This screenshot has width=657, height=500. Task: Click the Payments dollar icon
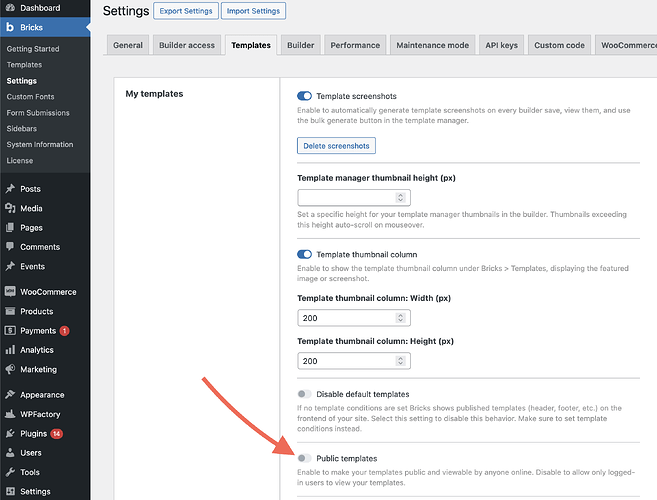point(10,331)
